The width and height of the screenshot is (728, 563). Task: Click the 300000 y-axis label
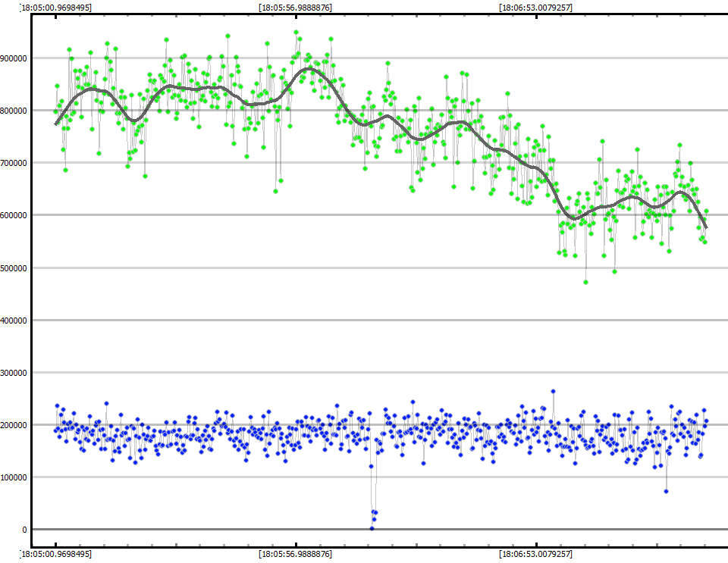coord(14,373)
